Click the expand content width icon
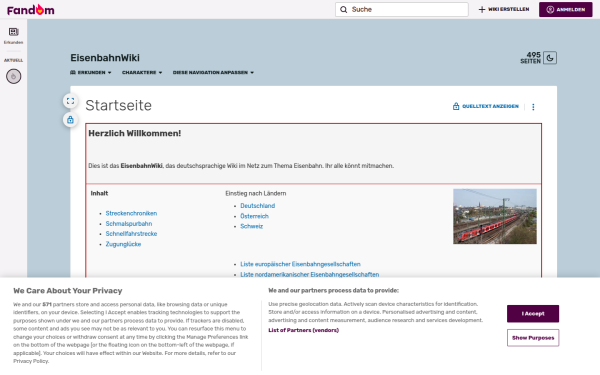The image size is (600, 375). (70, 101)
